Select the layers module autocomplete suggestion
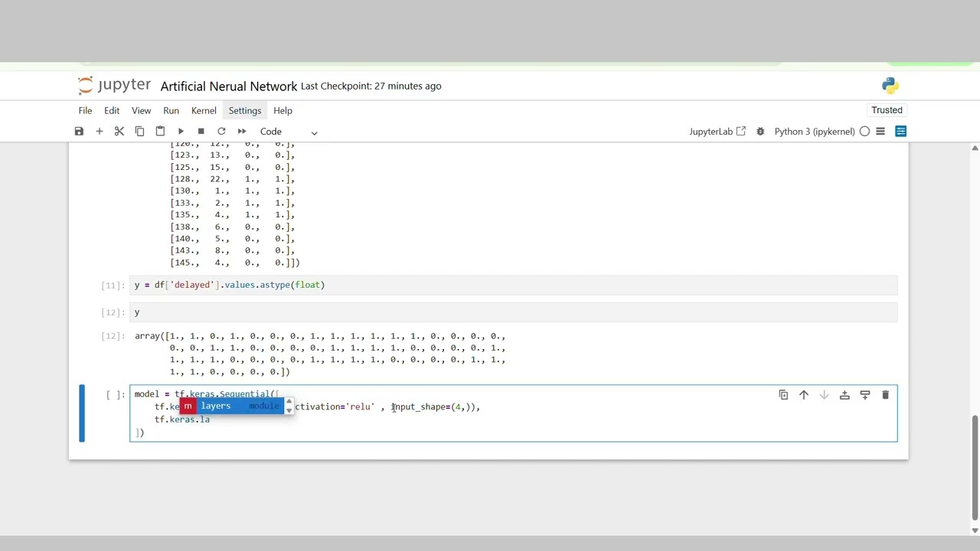This screenshot has height=551, width=980. (x=231, y=406)
